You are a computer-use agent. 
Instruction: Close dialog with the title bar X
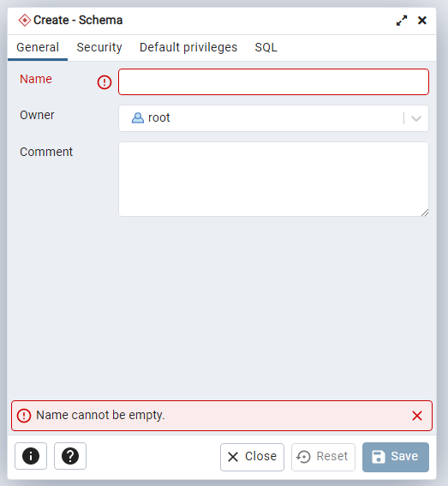point(422,21)
